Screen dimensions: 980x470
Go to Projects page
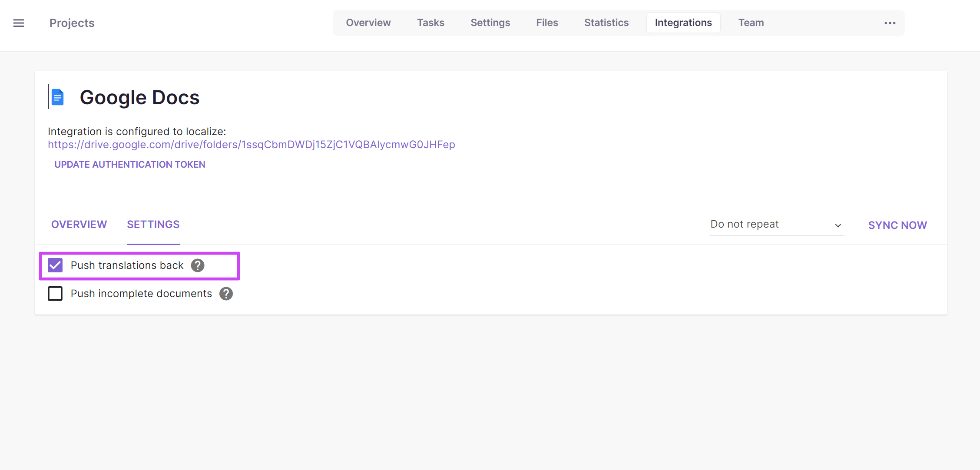[x=72, y=23]
